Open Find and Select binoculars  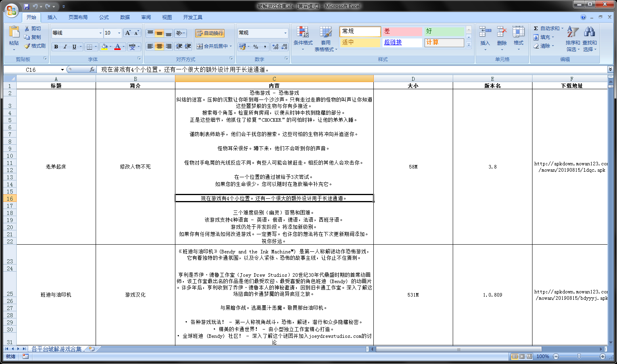(x=589, y=38)
